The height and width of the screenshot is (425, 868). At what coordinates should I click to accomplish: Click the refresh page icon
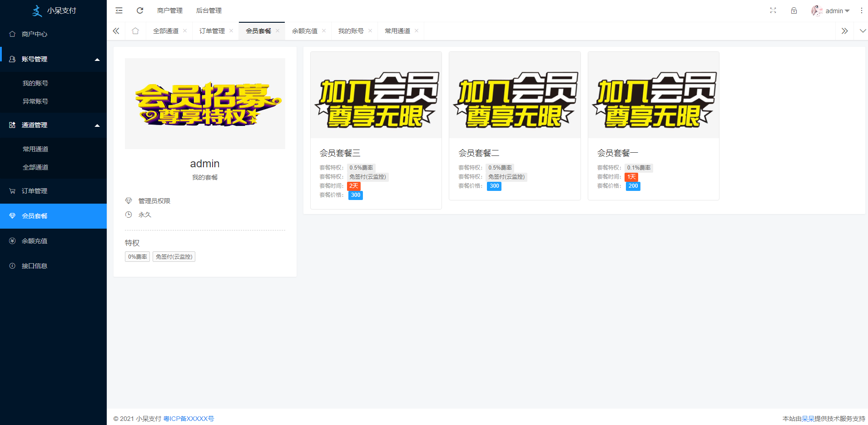140,10
